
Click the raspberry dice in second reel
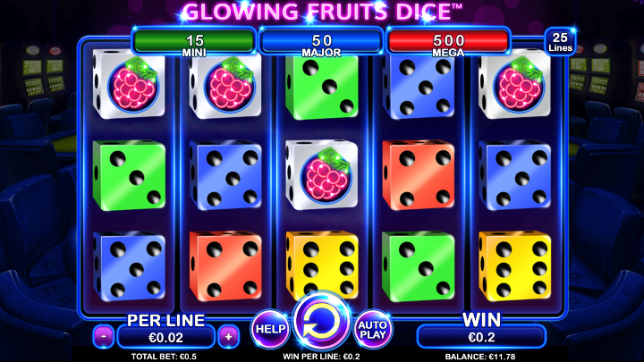click(225, 86)
